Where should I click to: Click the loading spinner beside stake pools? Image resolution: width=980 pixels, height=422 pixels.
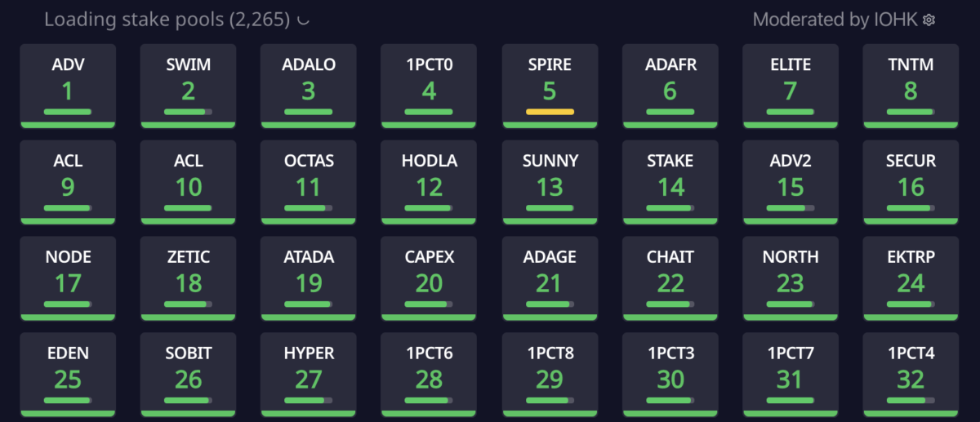pyautogui.click(x=303, y=20)
